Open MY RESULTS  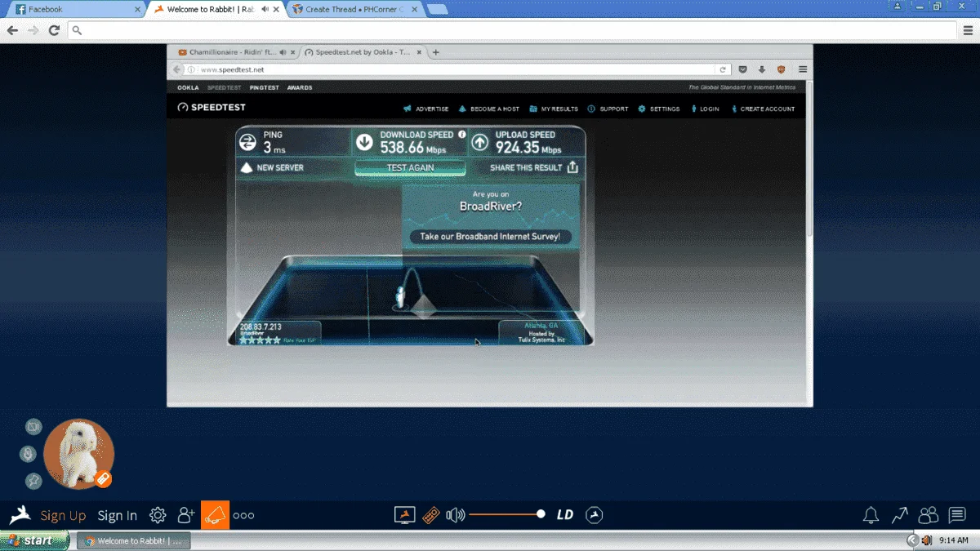click(554, 109)
